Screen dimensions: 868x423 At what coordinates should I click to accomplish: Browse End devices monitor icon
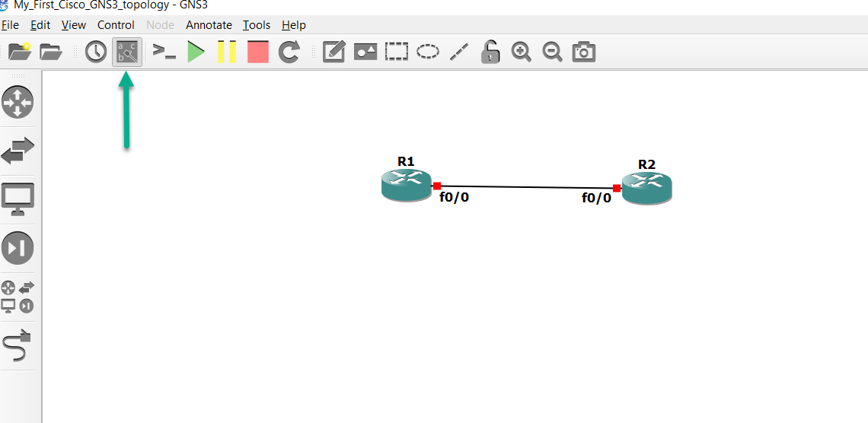[x=18, y=199]
